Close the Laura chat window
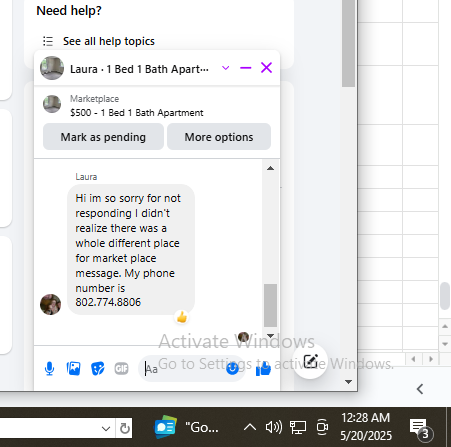 (x=266, y=68)
